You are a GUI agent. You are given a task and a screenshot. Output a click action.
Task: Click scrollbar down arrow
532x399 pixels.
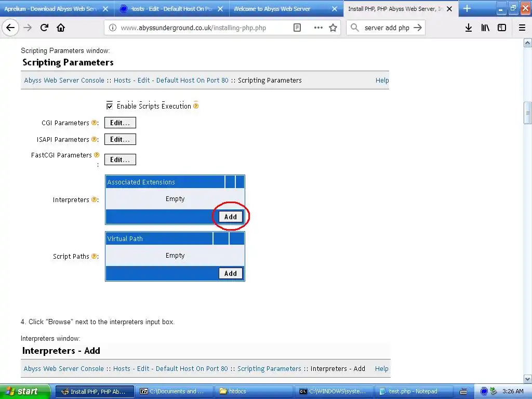point(527,379)
